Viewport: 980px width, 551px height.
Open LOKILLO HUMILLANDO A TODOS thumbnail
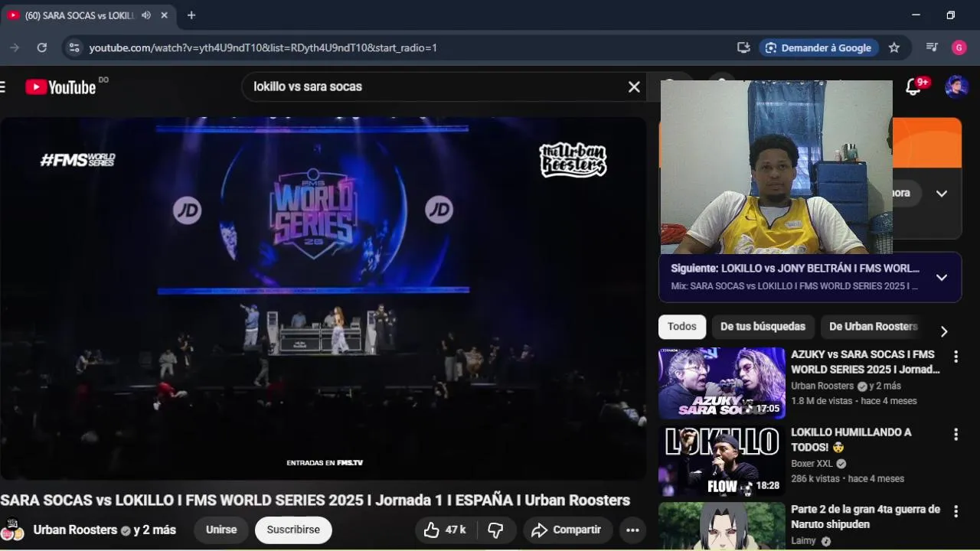[x=722, y=461]
